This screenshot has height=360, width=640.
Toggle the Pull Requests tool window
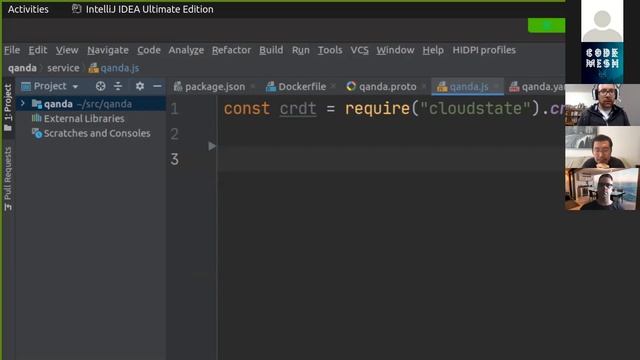pyautogui.click(x=8, y=179)
